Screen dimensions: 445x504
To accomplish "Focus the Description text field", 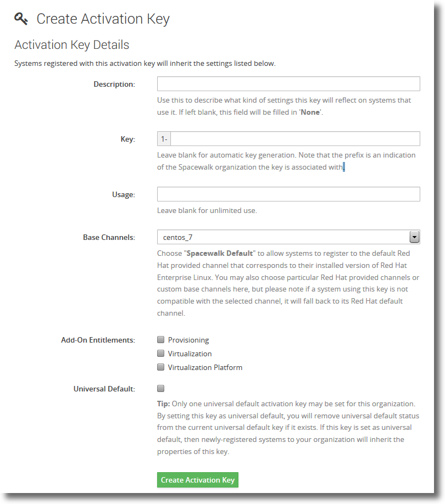I will pyautogui.click(x=288, y=84).
